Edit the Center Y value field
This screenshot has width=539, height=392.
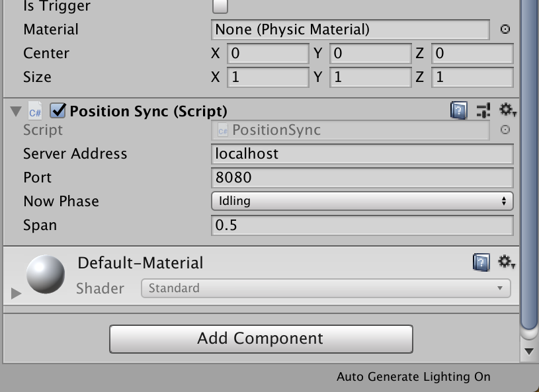[370, 54]
